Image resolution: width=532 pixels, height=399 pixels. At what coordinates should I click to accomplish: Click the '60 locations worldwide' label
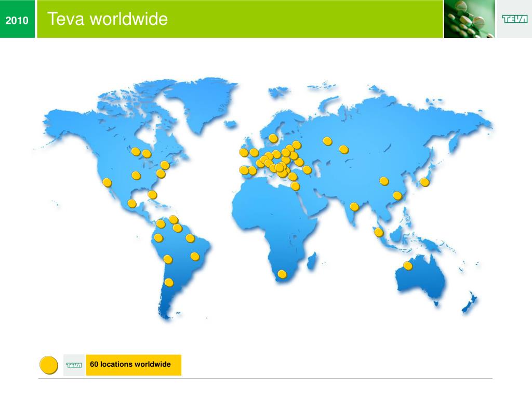[x=130, y=364]
